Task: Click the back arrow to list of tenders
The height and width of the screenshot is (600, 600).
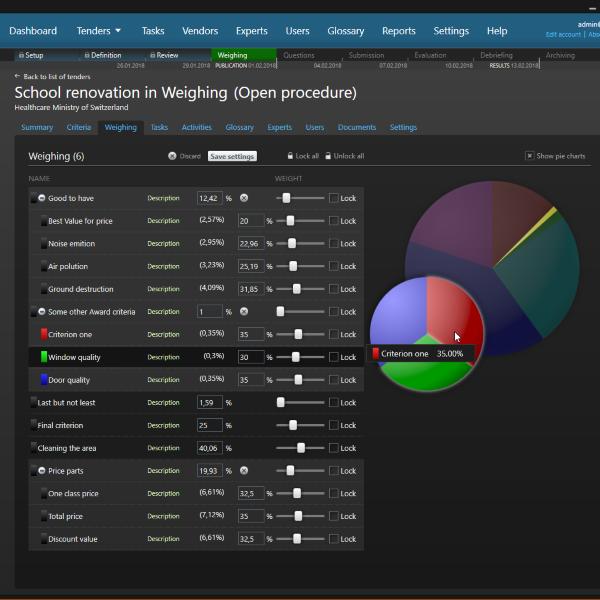Action: pyautogui.click(x=18, y=76)
